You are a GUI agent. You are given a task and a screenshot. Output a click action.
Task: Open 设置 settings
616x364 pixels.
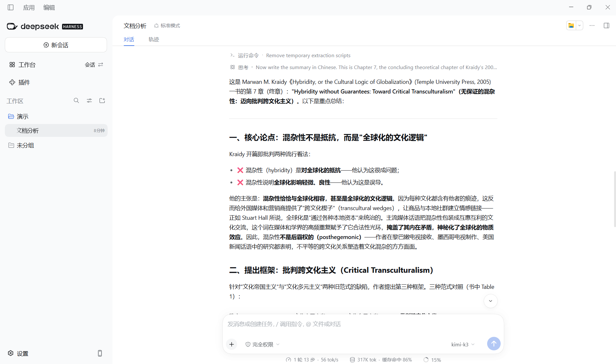click(18, 353)
